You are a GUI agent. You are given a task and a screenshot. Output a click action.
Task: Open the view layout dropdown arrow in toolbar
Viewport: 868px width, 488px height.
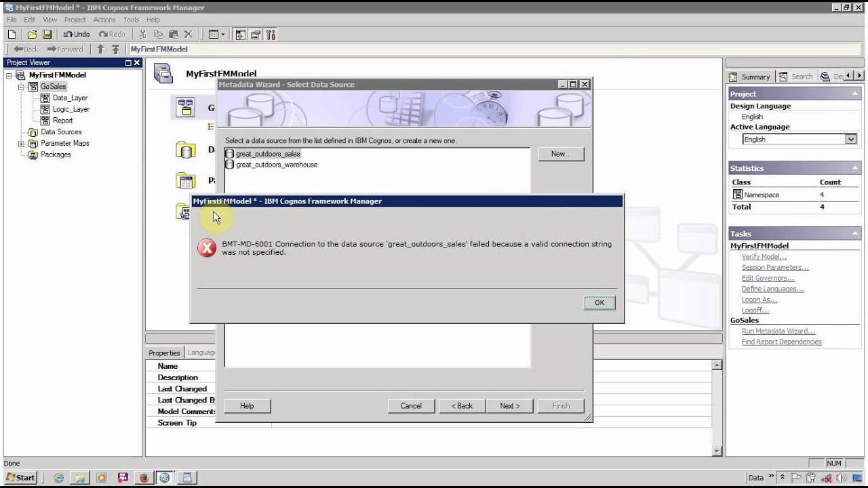[x=222, y=35]
